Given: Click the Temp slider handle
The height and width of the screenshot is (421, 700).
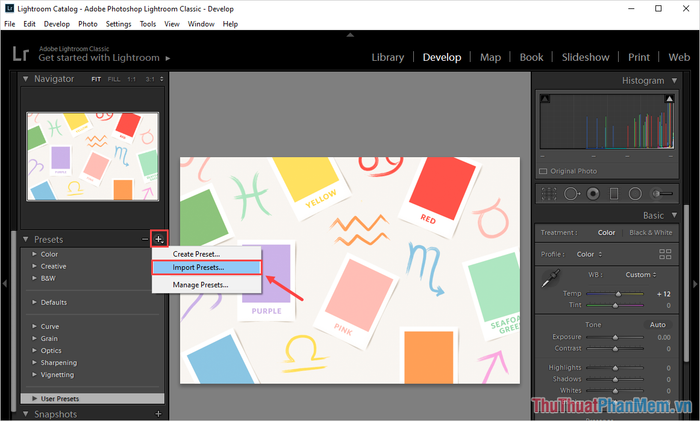Looking at the screenshot, I should (618, 293).
